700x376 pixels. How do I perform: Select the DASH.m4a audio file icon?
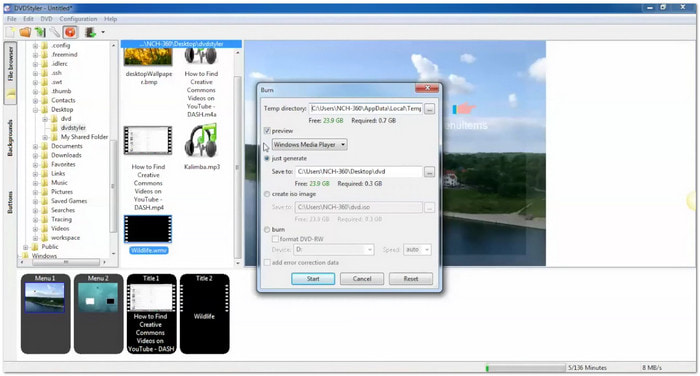pyautogui.click(x=201, y=57)
